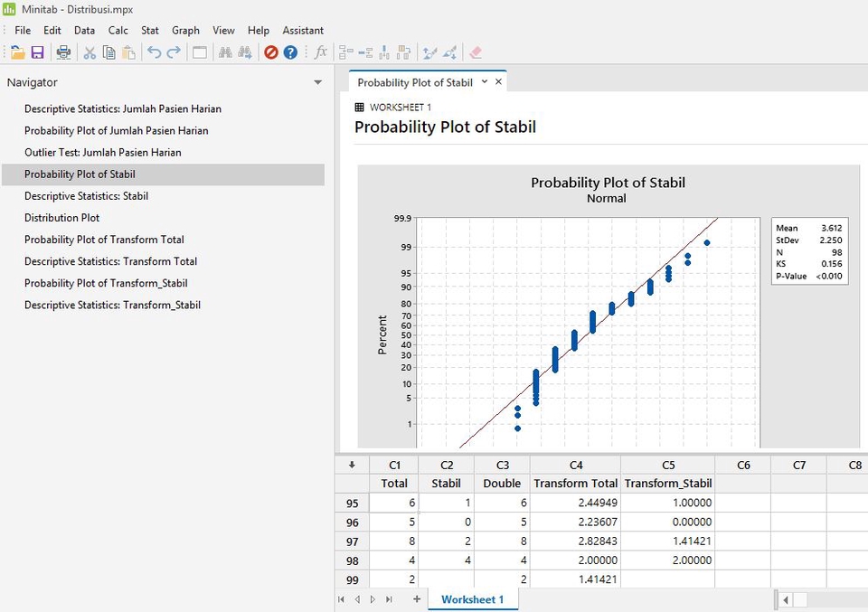Image resolution: width=868 pixels, height=612 pixels.
Task: Select the Transform_Stabil column header
Action: 668,483
